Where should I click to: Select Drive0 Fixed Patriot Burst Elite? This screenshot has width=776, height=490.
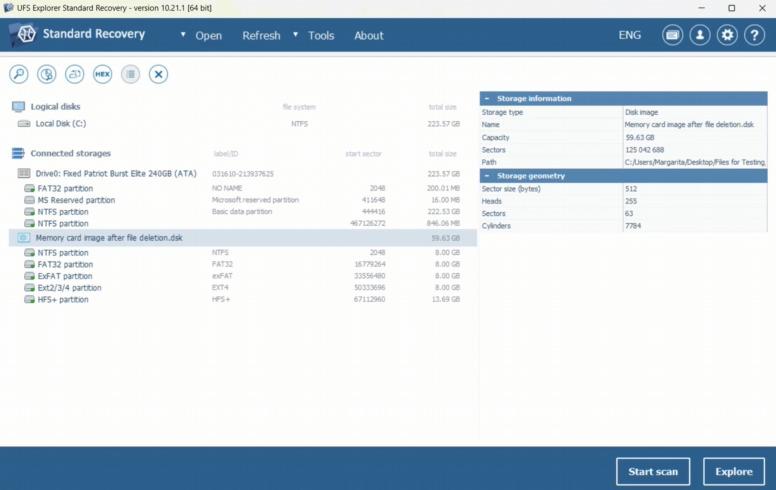click(242, 174)
